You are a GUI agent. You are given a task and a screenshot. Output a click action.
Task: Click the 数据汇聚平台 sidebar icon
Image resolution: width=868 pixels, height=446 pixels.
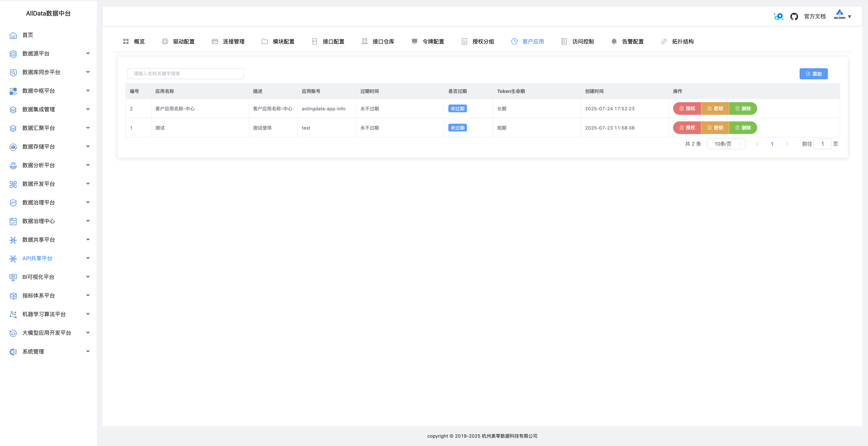pyautogui.click(x=13, y=128)
